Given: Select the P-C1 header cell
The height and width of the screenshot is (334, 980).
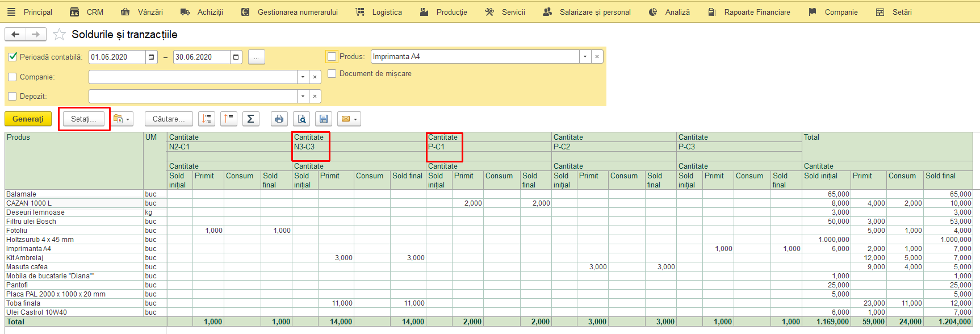Looking at the screenshot, I should (x=489, y=147).
